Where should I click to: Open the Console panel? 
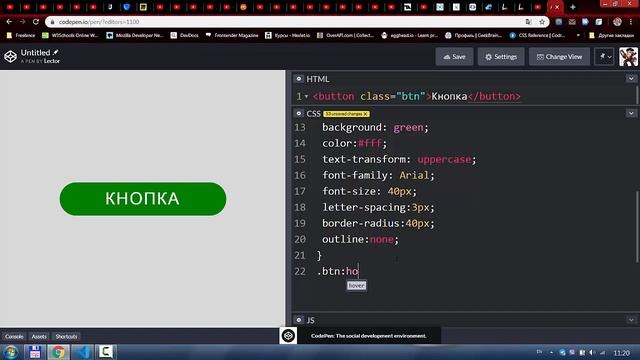click(x=14, y=336)
